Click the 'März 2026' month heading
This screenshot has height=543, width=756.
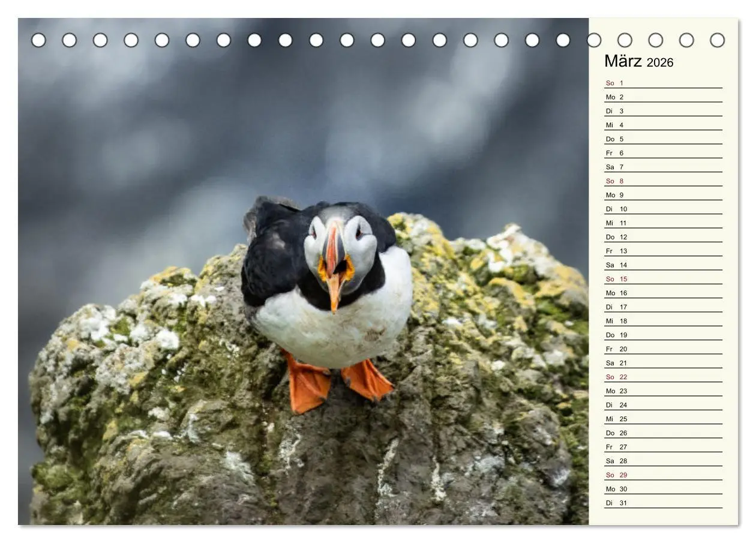(x=638, y=61)
